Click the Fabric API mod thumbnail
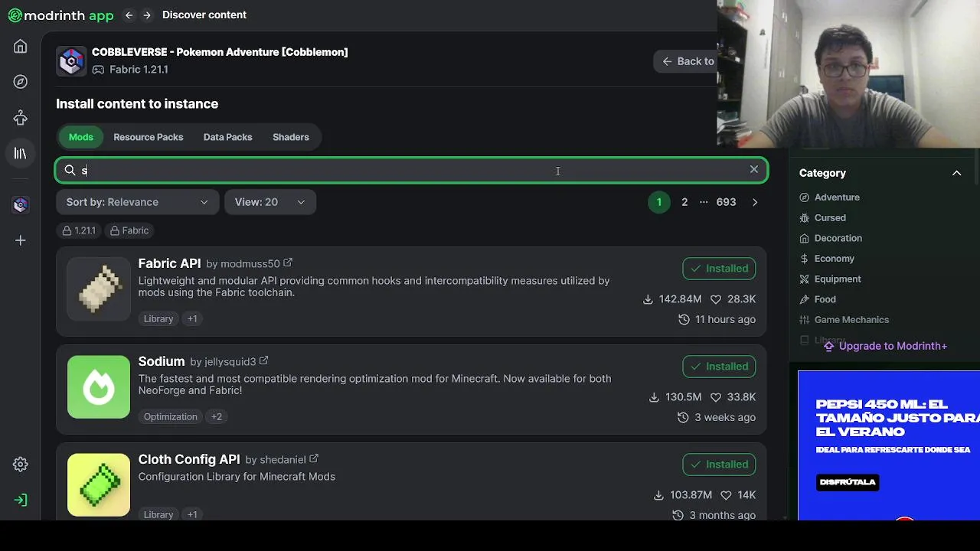Image resolution: width=980 pixels, height=551 pixels. [x=99, y=289]
